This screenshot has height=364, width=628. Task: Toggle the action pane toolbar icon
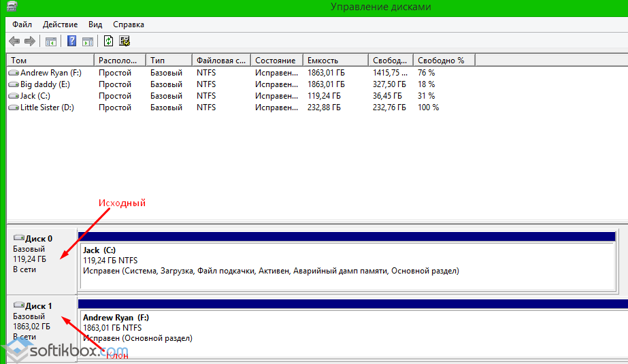pos(87,41)
